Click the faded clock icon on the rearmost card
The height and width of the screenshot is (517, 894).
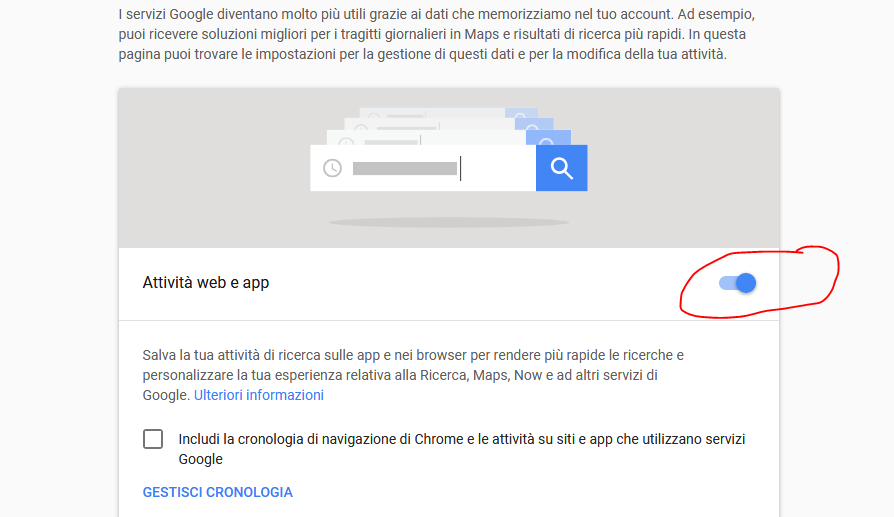tap(374, 115)
